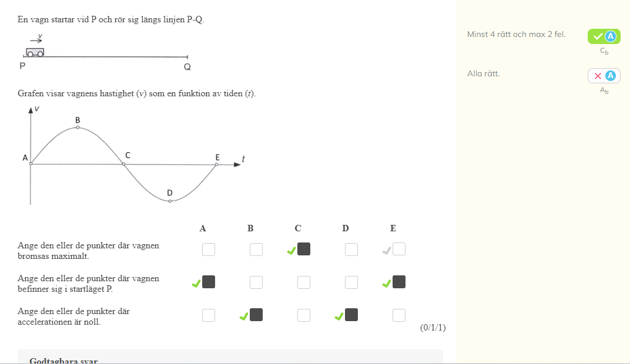This screenshot has width=630, height=364.
Task: Click the green checkmark A badge
Action: click(x=604, y=36)
